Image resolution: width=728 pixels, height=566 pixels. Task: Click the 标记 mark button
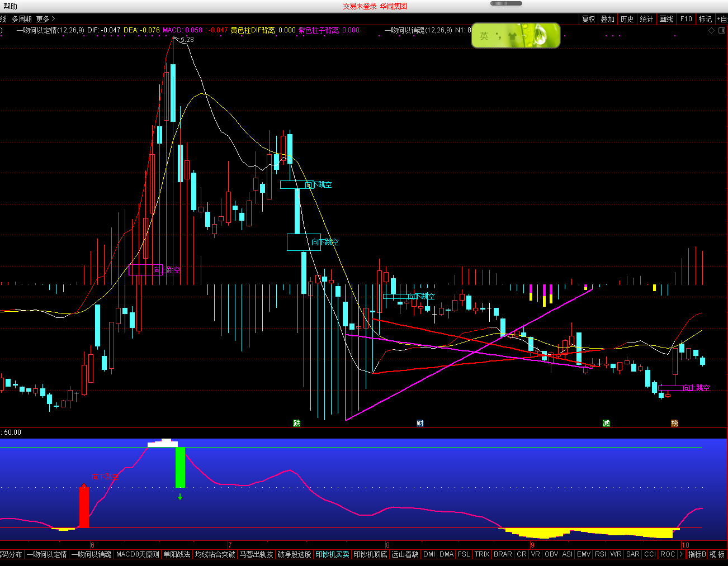click(x=705, y=19)
